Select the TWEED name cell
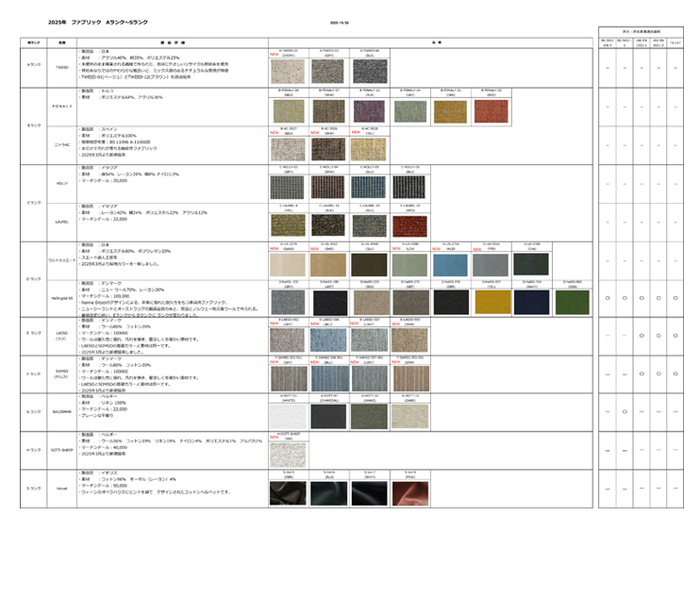This screenshot has height=598, width=700. (62, 67)
